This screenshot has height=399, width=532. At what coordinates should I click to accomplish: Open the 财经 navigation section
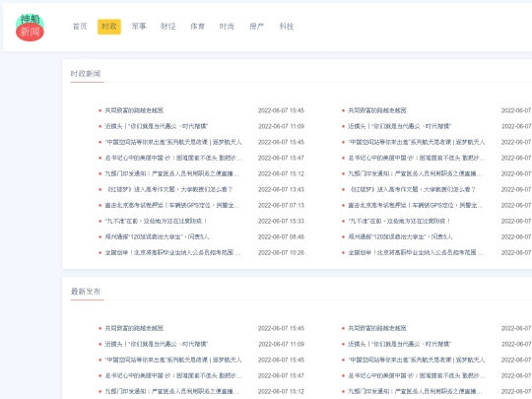pos(167,27)
